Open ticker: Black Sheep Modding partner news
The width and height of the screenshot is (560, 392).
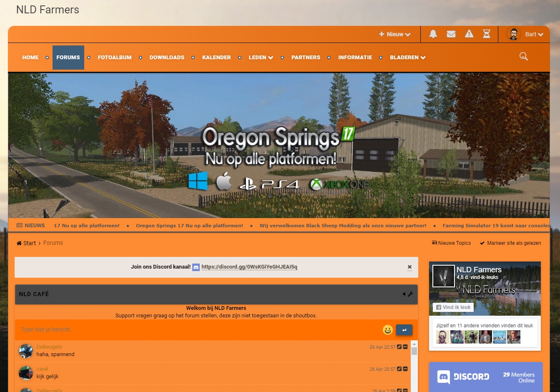[343, 226]
